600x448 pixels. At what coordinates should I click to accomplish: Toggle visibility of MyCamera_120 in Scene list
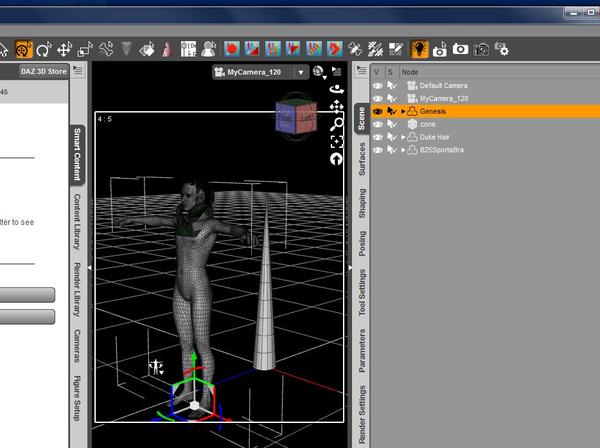[378, 99]
